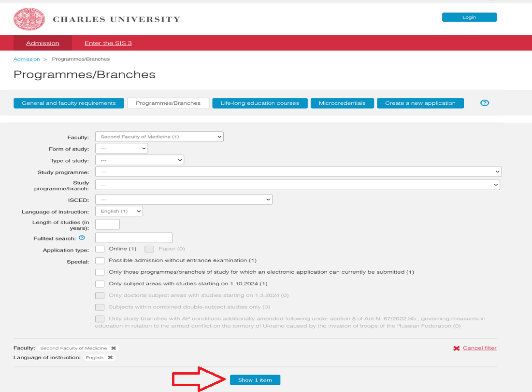Open the Language of instruction dropdown

[119, 211]
